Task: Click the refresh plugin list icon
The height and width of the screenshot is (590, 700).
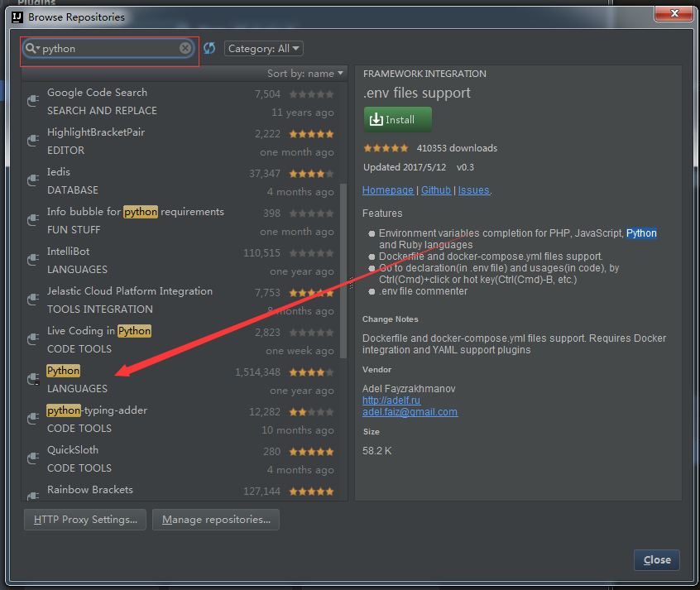Action: tap(209, 48)
